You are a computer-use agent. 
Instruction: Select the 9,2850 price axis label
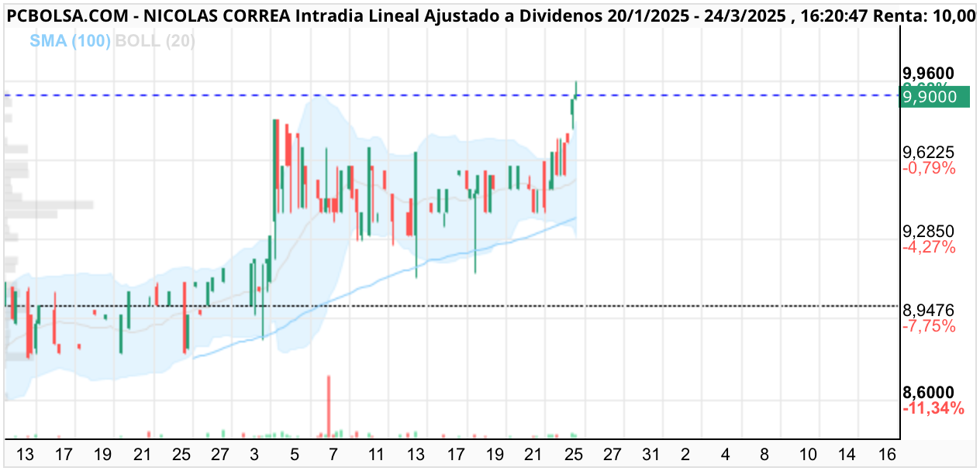point(929,232)
